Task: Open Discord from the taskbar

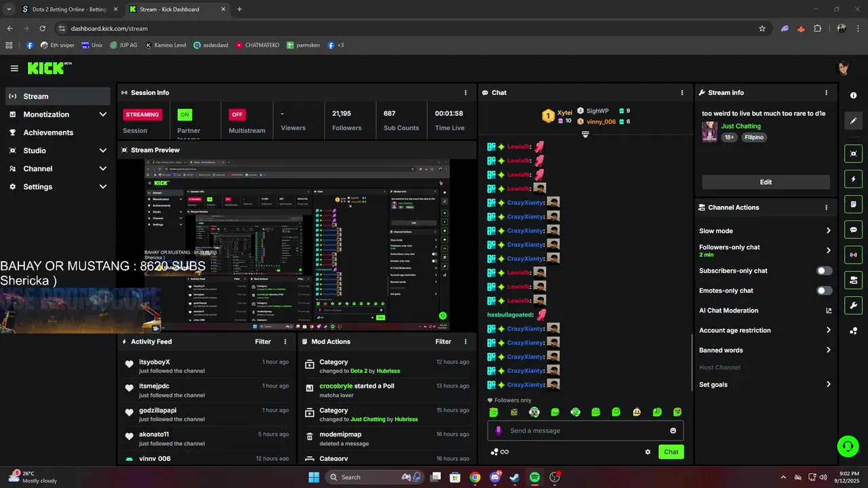Action: coord(495,477)
